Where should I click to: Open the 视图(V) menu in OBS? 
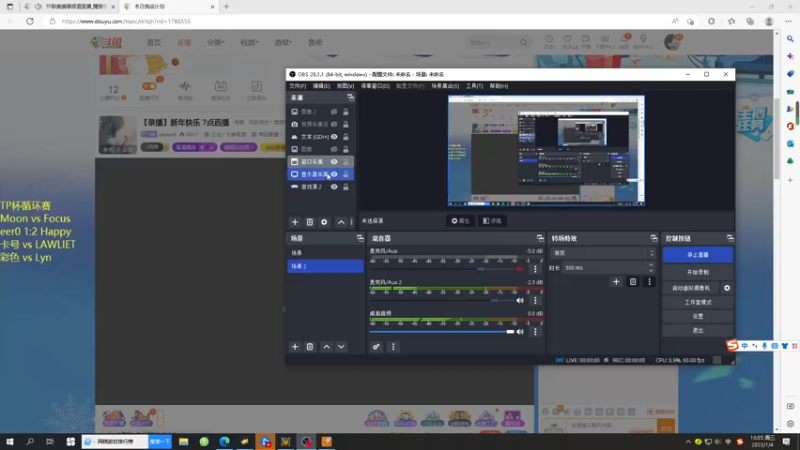pyautogui.click(x=345, y=86)
